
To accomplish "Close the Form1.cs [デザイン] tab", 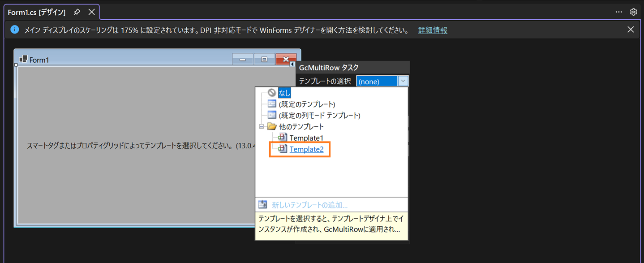I will (x=91, y=12).
